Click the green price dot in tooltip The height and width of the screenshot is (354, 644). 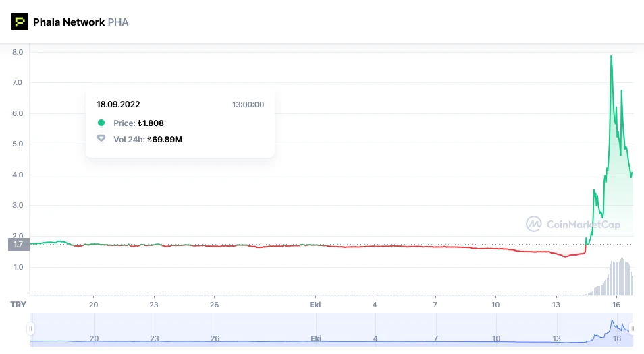[101, 123]
